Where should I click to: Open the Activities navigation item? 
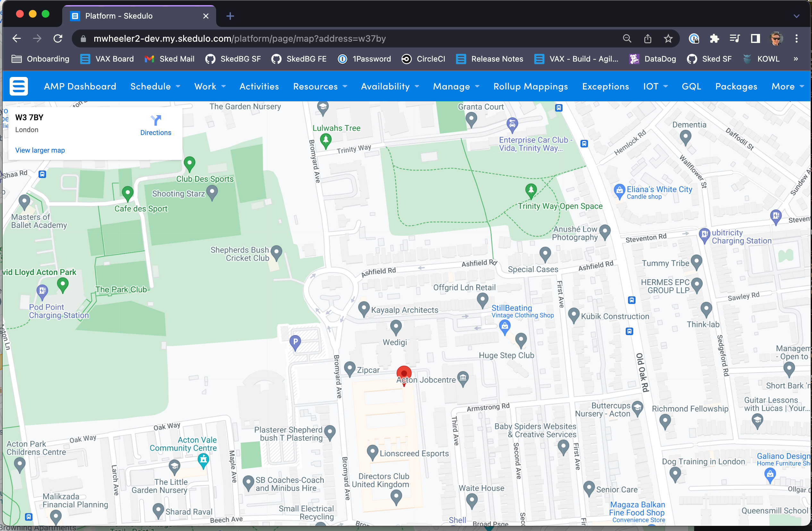pyautogui.click(x=259, y=86)
